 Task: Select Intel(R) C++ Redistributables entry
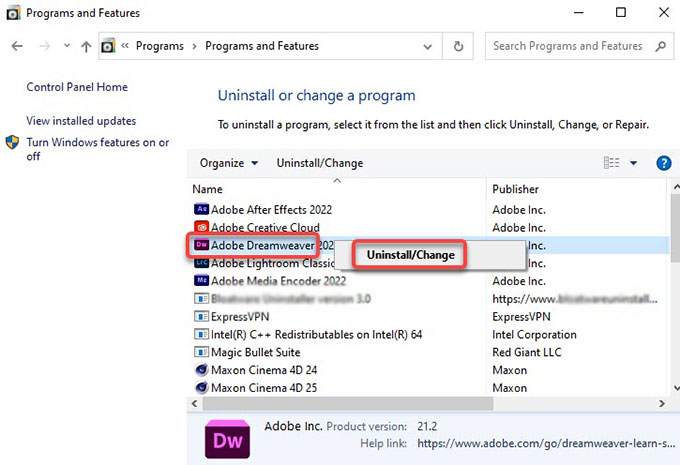316,334
